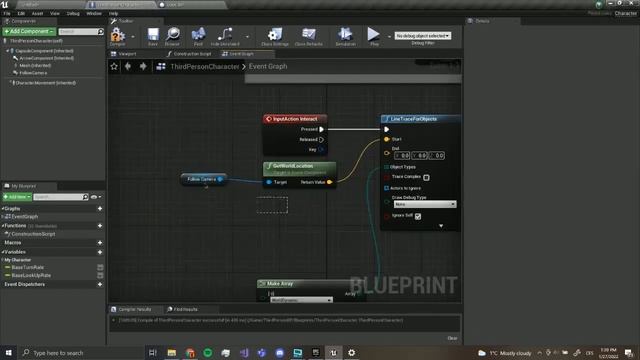Click the Released execution pin on InputAction Interact
Viewport: 640px width, 360px height.
click(x=322, y=140)
